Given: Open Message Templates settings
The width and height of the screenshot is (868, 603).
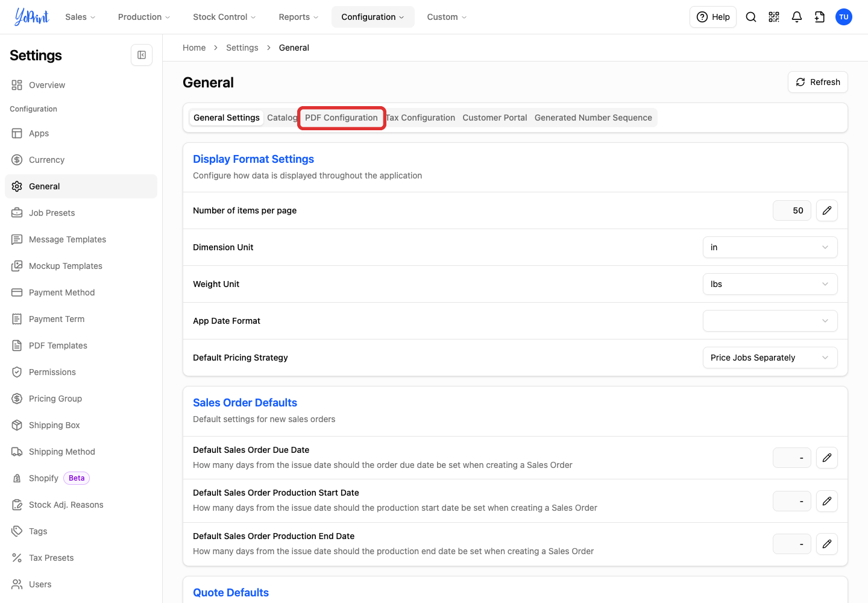Looking at the screenshot, I should [x=81, y=239].
